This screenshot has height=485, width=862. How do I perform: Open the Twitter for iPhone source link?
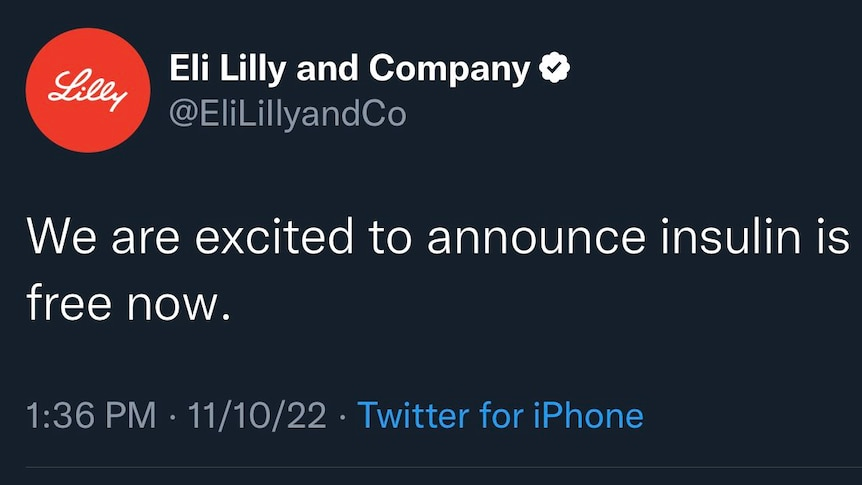(x=500, y=415)
